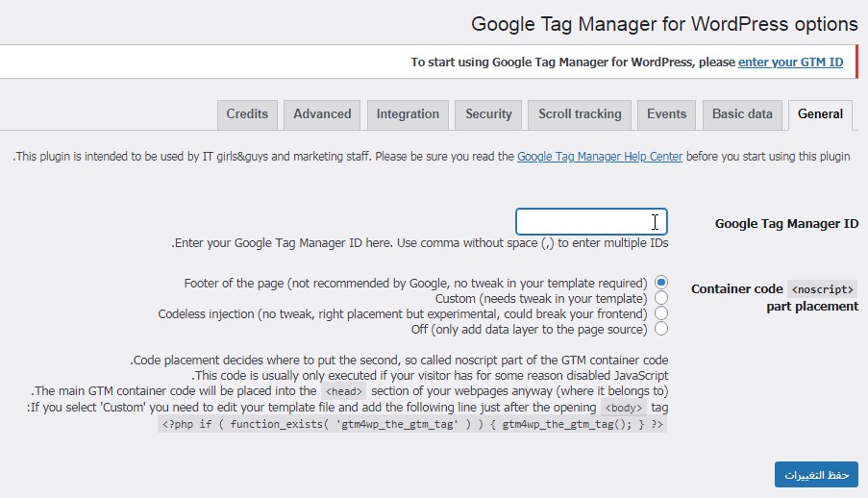Select the Footer of the page radio option
The image size is (868, 498).
click(x=661, y=283)
